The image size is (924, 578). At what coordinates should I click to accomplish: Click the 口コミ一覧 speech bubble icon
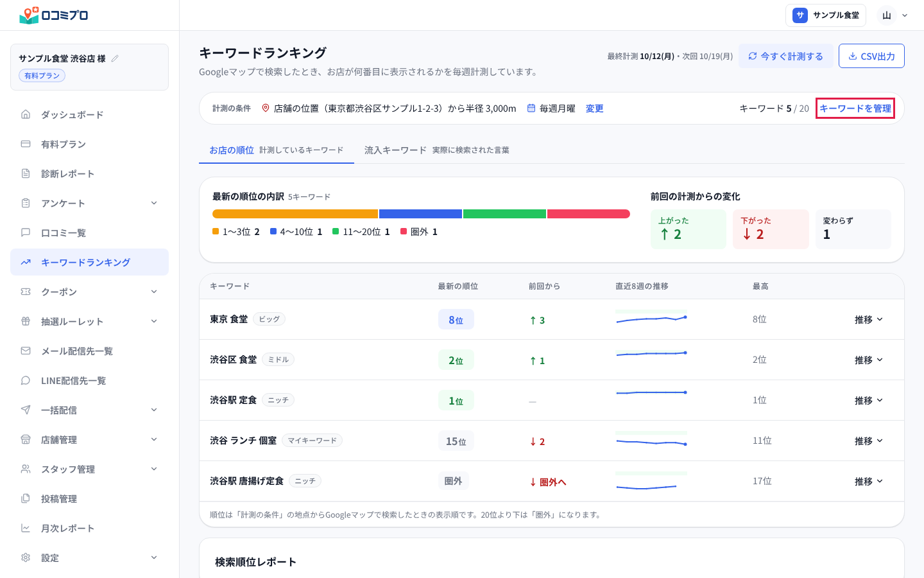[x=26, y=232]
